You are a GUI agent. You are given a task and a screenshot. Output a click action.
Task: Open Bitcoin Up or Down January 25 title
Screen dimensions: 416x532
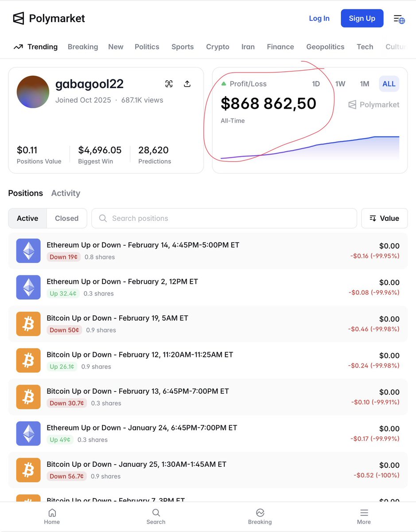pyautogui.click(x=136, y=464)
